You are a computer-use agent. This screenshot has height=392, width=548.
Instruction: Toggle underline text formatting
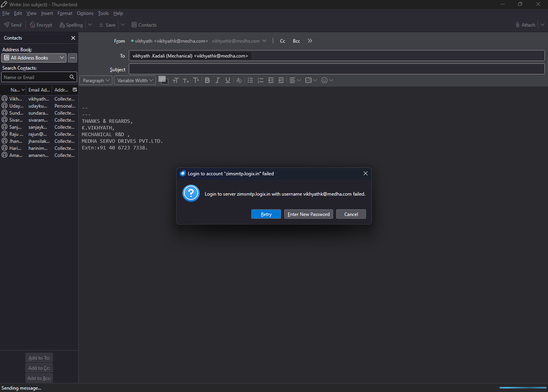pos(228,80)
